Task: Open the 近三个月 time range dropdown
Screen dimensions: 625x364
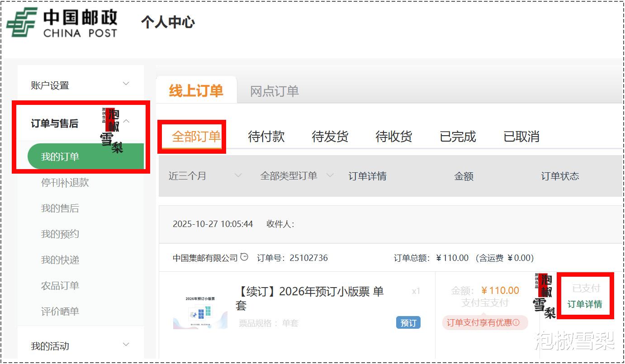Action: (x=205, y=175)
